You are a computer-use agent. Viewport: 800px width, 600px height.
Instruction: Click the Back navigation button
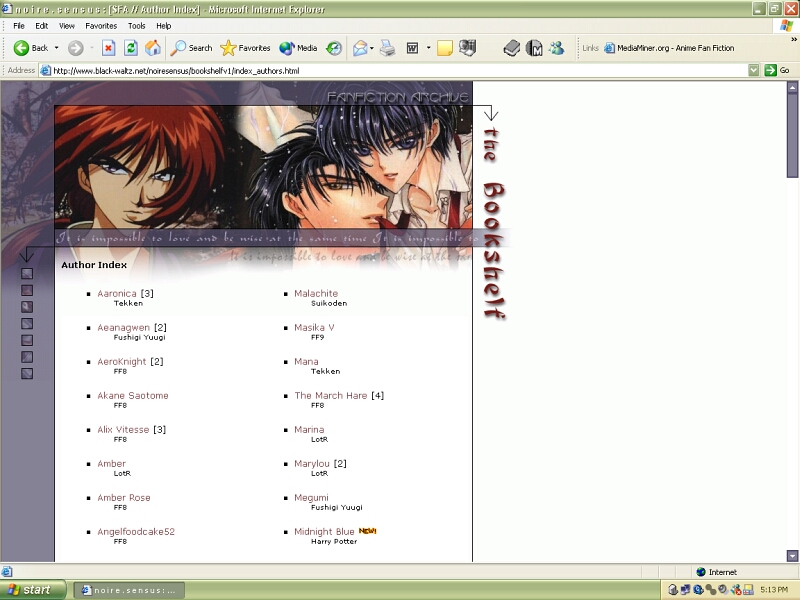[31, 47]
